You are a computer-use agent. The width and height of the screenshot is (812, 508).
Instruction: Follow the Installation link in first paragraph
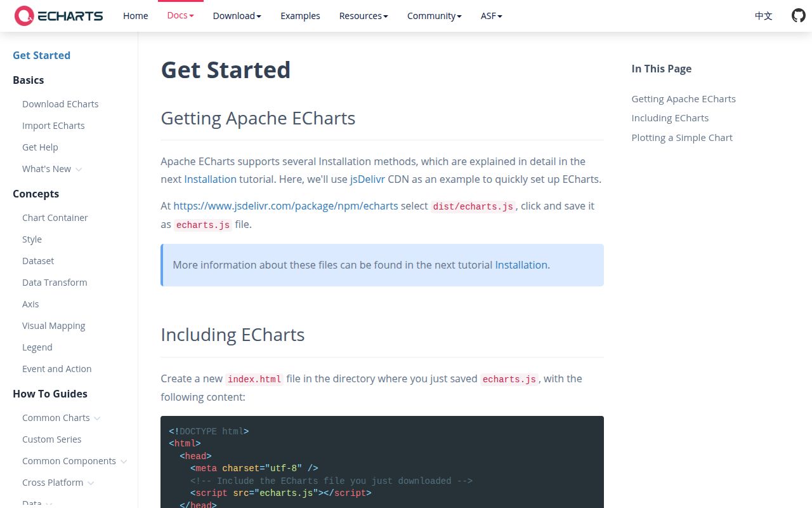tap(210, 179)
